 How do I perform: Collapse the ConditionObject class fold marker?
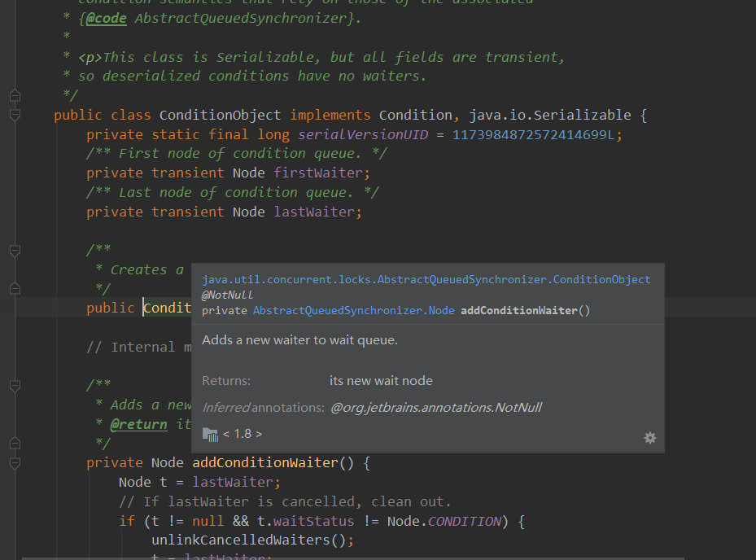[15, 116]
